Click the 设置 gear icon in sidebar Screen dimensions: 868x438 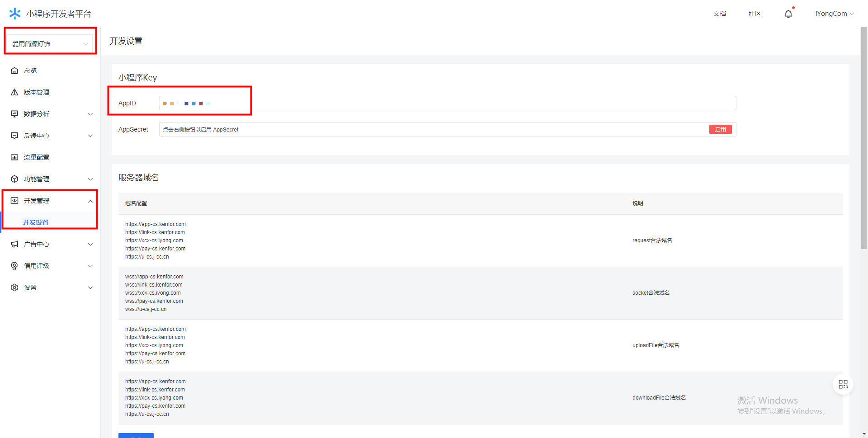(x=14, y=287)
